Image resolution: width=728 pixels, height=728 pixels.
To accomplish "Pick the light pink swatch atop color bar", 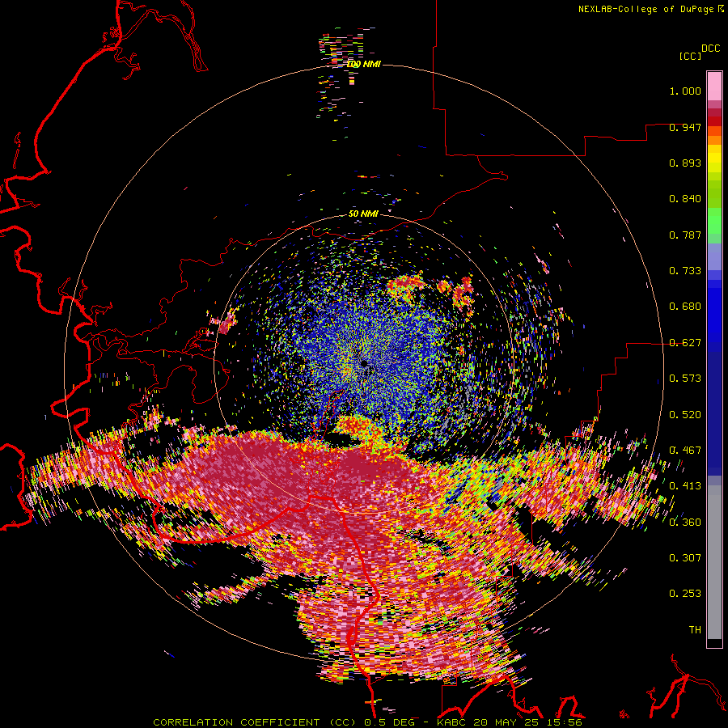I will coord(714,86).
